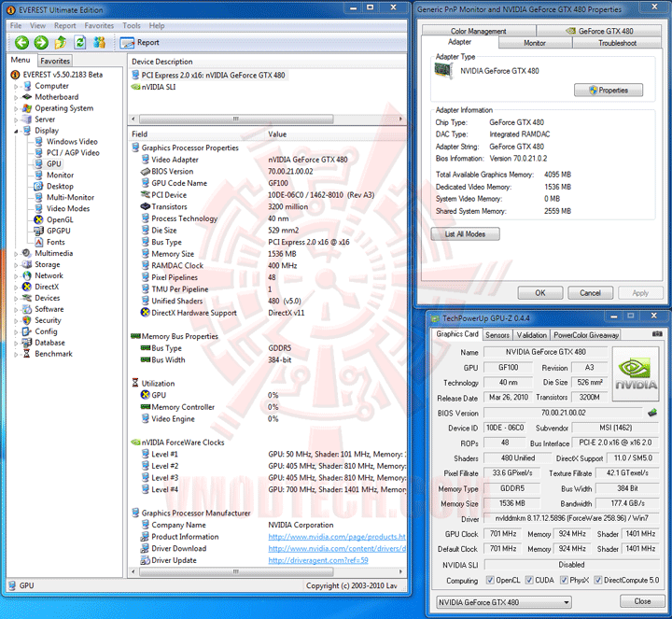Toggle the PhysX checkbox in GPU-Z

tap(564, 581)
